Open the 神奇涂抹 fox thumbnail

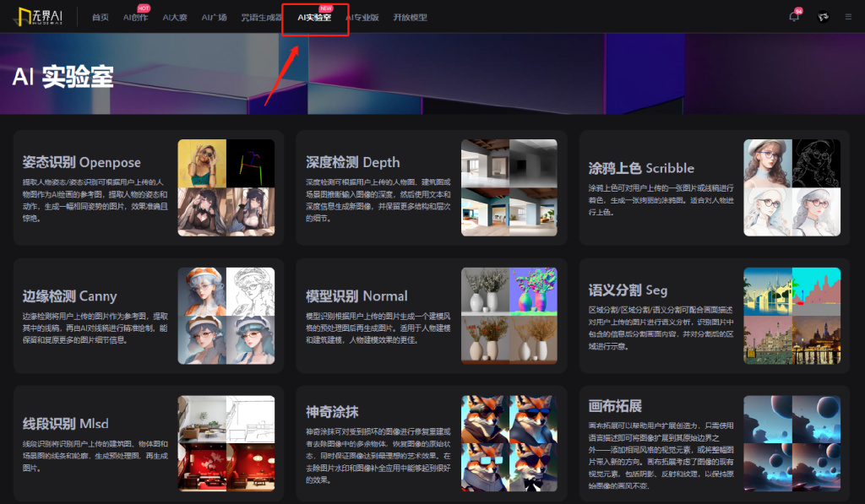509,443
